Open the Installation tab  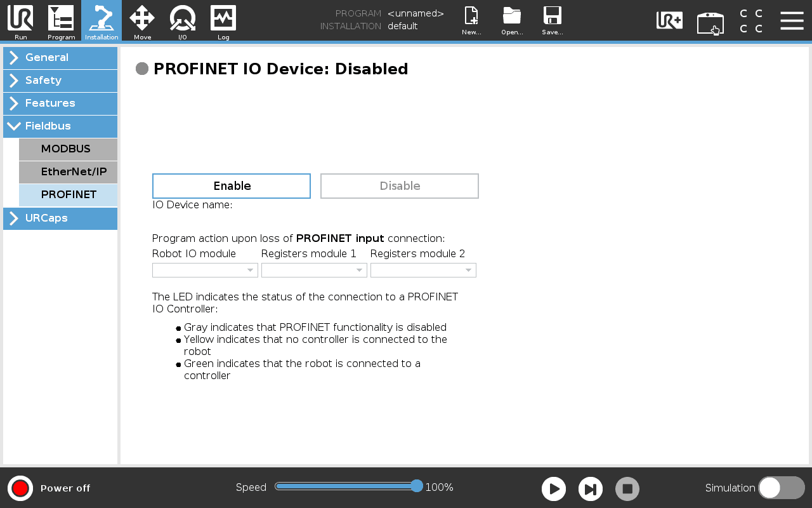(101, 21)
